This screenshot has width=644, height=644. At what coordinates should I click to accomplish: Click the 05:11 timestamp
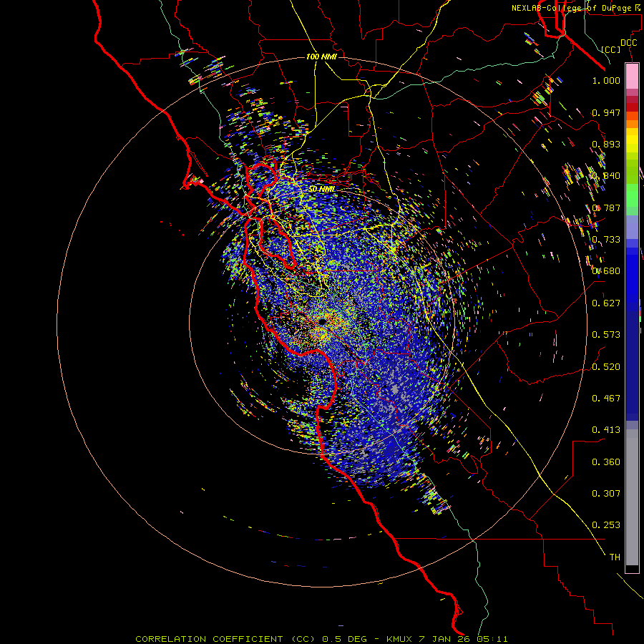click(x=492, y=639)
